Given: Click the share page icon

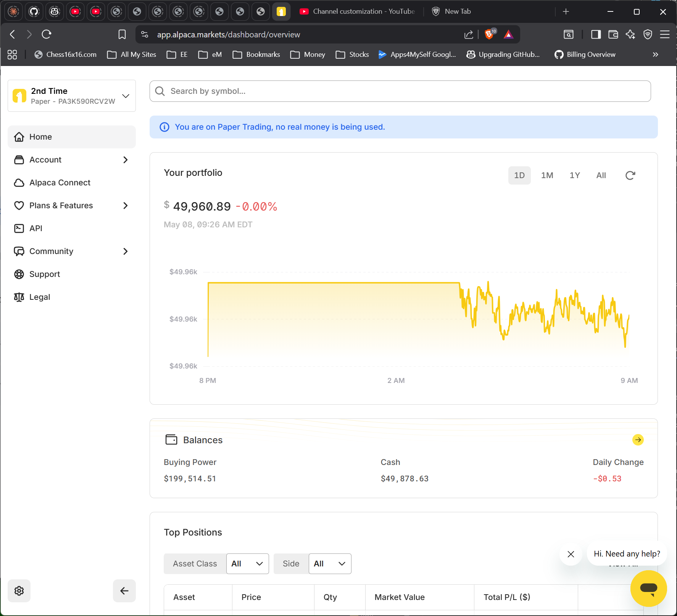Looking at the screenshot, I should coord(469,34).
